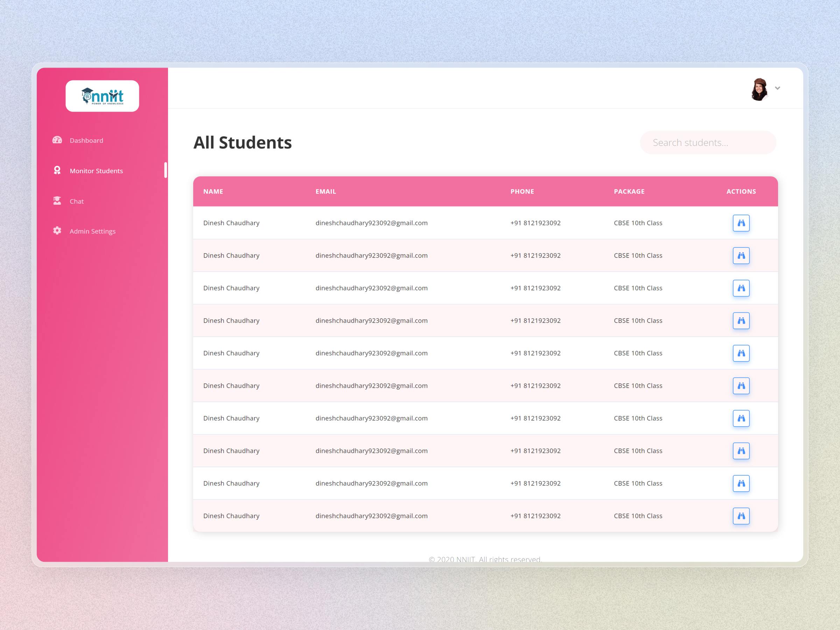Click the NNIIT logo at the top

(102, 96)
